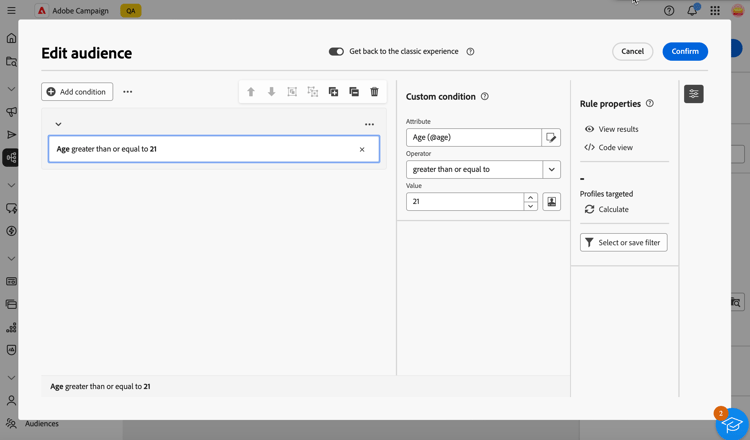Click the Confirm button
Viewport: 750px width, 440px height.
coord(685,52)
